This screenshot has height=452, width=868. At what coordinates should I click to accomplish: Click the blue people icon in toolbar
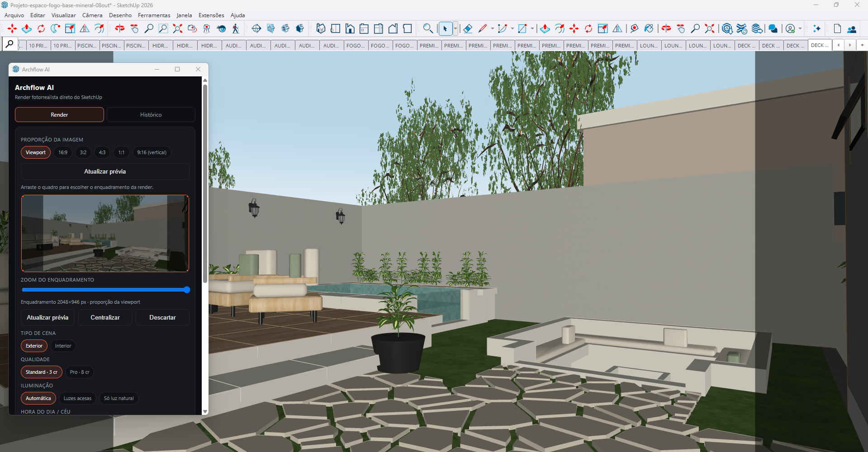[852, 28]
